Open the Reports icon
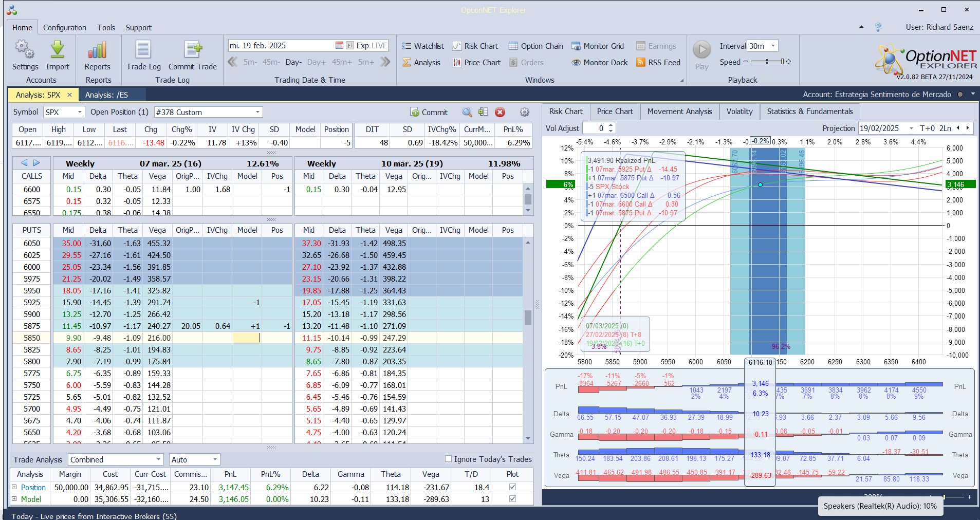The height and width of the screenshot is (520, 980). click(x=97, y=50)
